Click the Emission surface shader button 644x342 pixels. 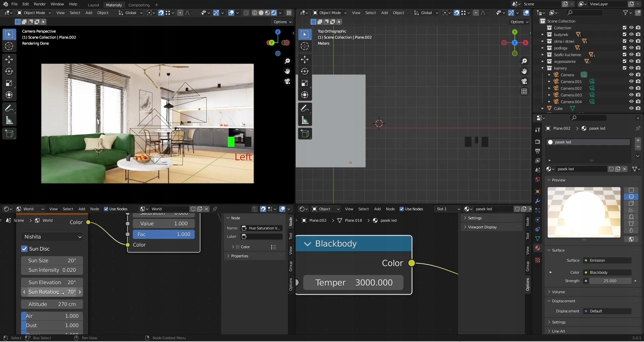point(608,260)
